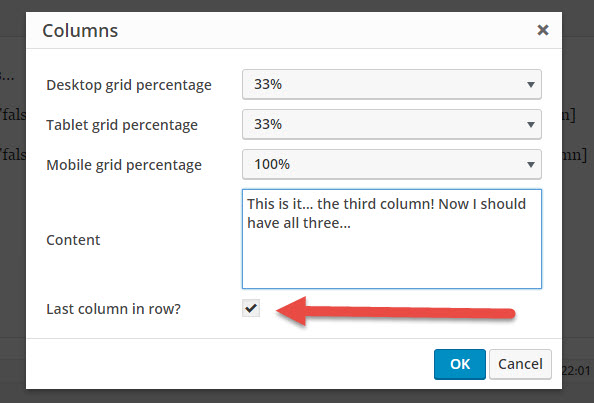Click the 'Tablet grid percentage' label
Viewport: 594px width, 403px height.
click(x=122, y=125)
